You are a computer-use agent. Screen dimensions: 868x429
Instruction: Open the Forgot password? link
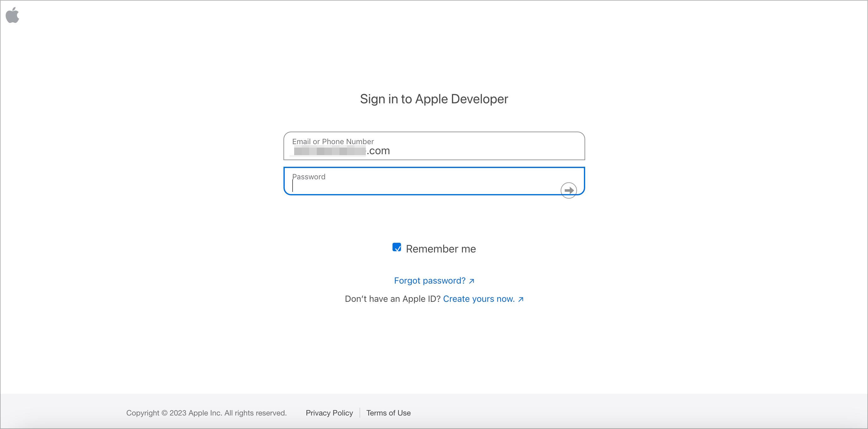tap(434, 280)
